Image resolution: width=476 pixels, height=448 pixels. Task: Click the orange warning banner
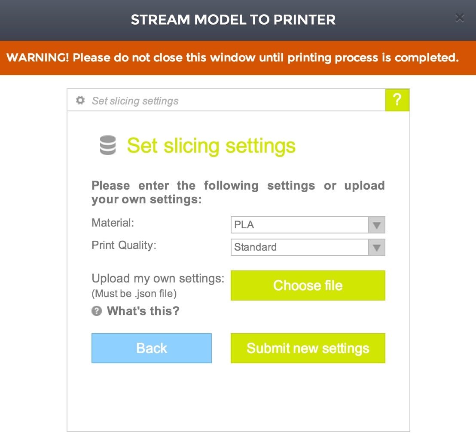(x=233, y=58)
